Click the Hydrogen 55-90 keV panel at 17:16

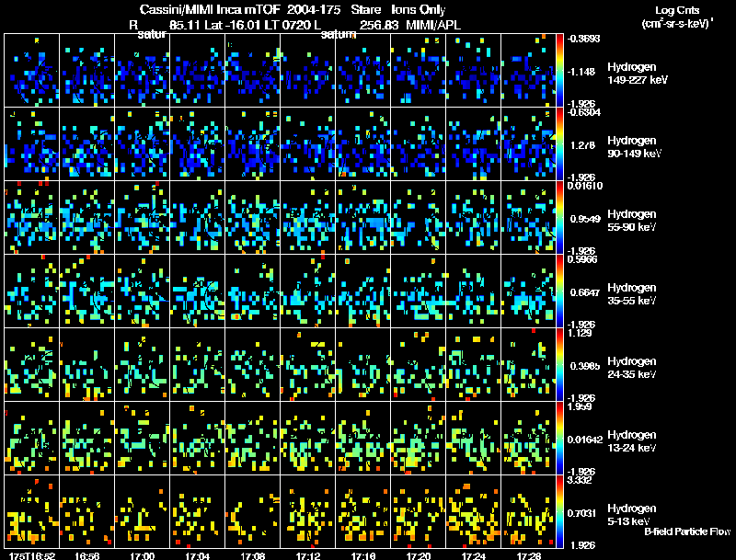[x=362, y=218]
